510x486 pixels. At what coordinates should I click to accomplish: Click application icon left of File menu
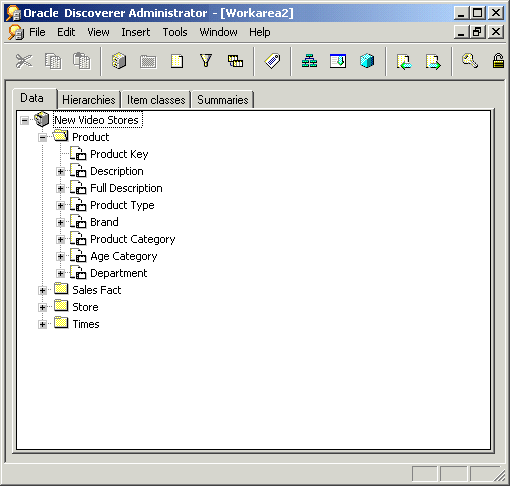point(16,32)
